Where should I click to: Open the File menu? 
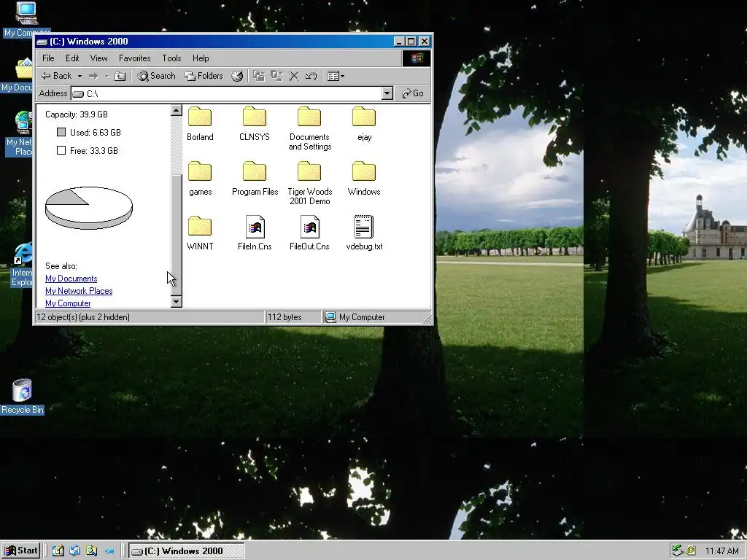[48, 58]
